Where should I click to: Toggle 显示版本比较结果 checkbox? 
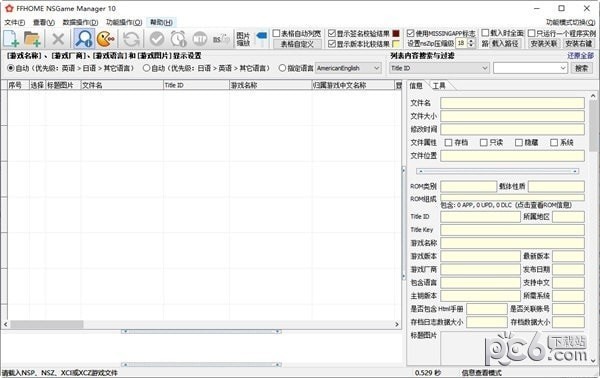[332, 44]
